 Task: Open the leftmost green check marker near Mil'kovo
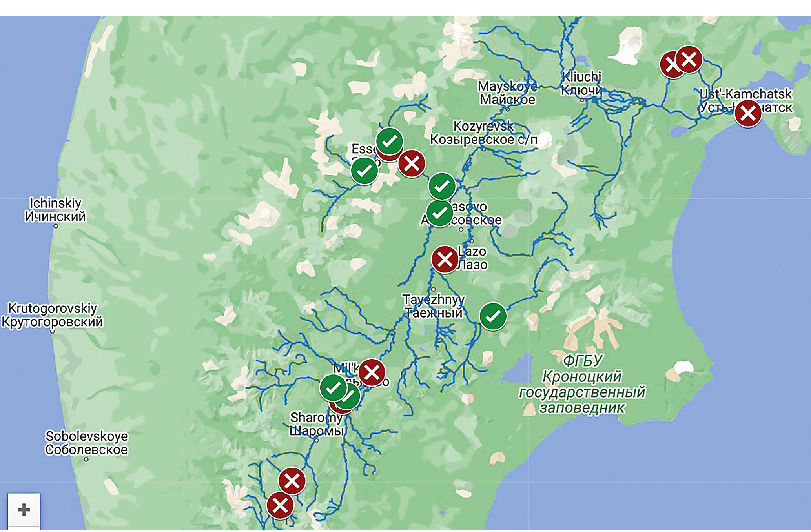[333, 388]
